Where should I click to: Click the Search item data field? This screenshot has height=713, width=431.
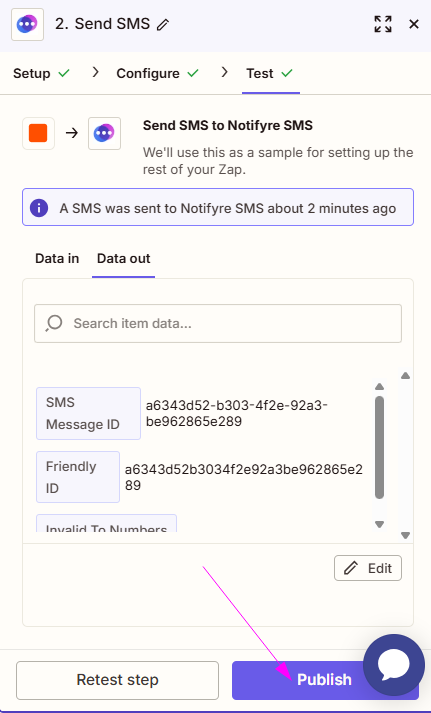[218, 323]
